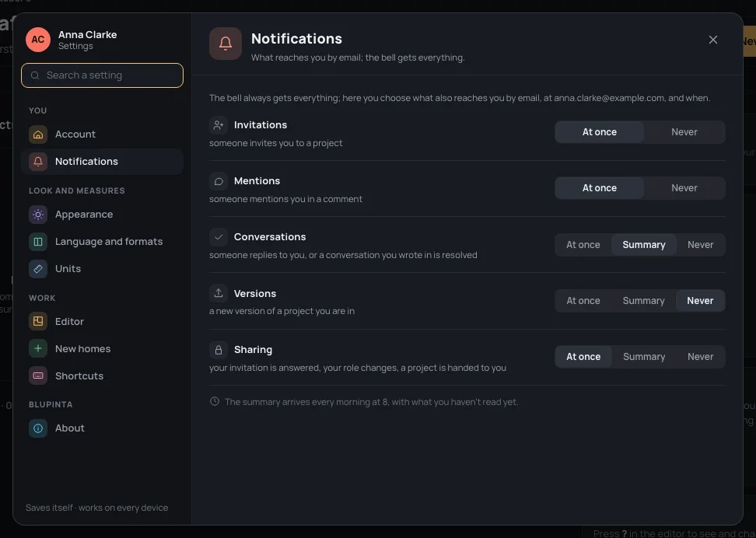Click the 'Saves itself · works on every device' note
The width and height of the screenshot is (756, 538).
tap(97, 508)
